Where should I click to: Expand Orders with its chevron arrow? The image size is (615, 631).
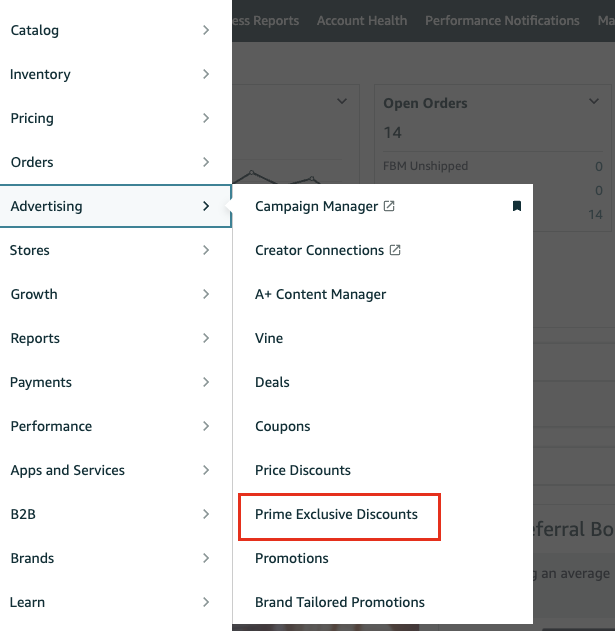[x=206, y=162]
